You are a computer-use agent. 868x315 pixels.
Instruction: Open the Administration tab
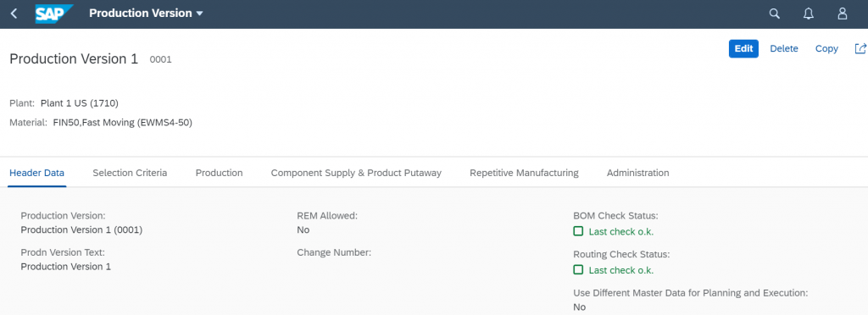click(x=637, y=173)
